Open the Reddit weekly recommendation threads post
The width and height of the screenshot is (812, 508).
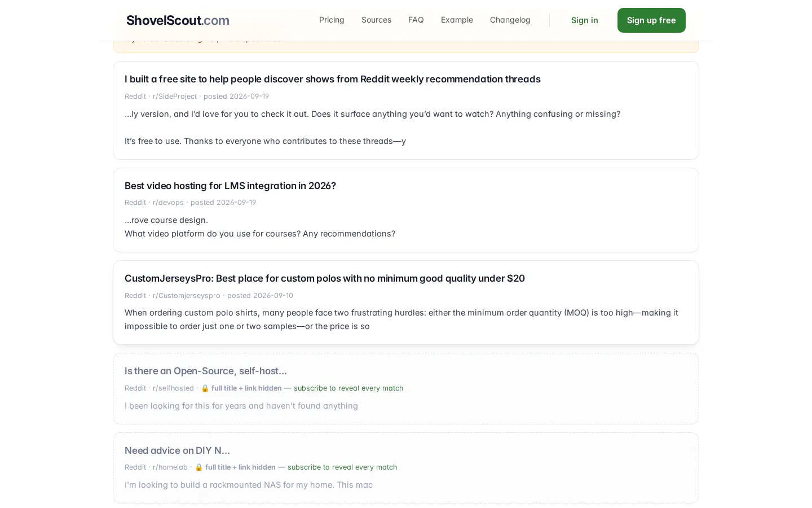pyautogui.click(x=333, y=79)
